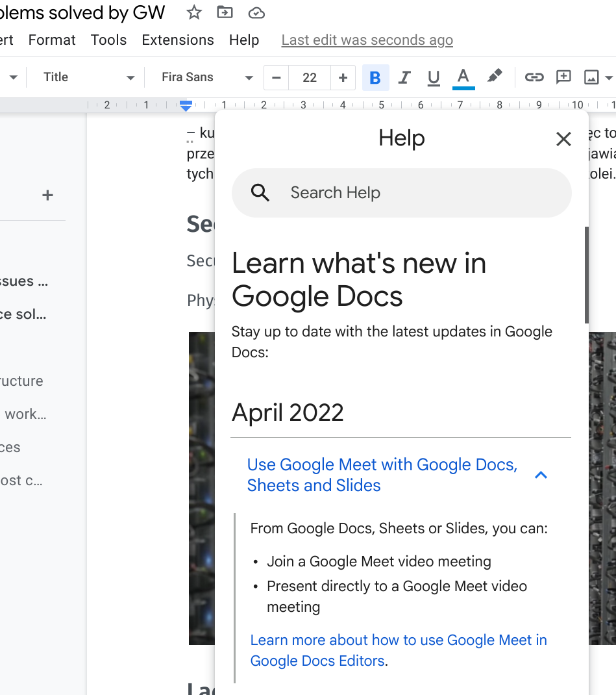Click the 'April 2022' heading
The image size is (616, 695).
pos(288,412)
